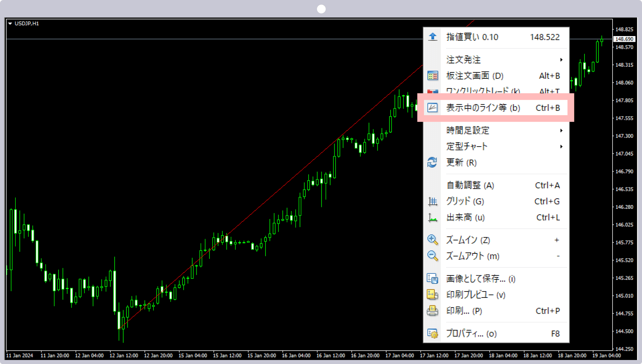Click the printer icon
This screenshot has height=364, width=642.
(432, 311)
